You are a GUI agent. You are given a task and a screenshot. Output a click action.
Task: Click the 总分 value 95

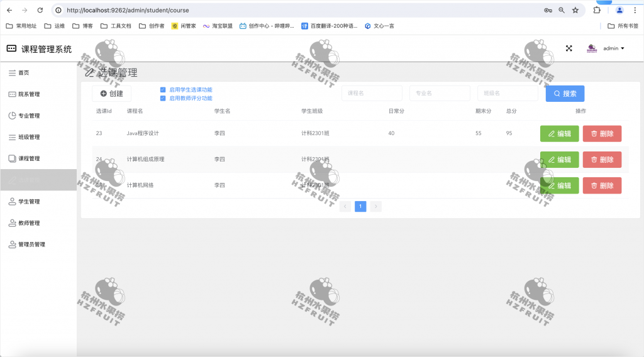click(509, 133)
